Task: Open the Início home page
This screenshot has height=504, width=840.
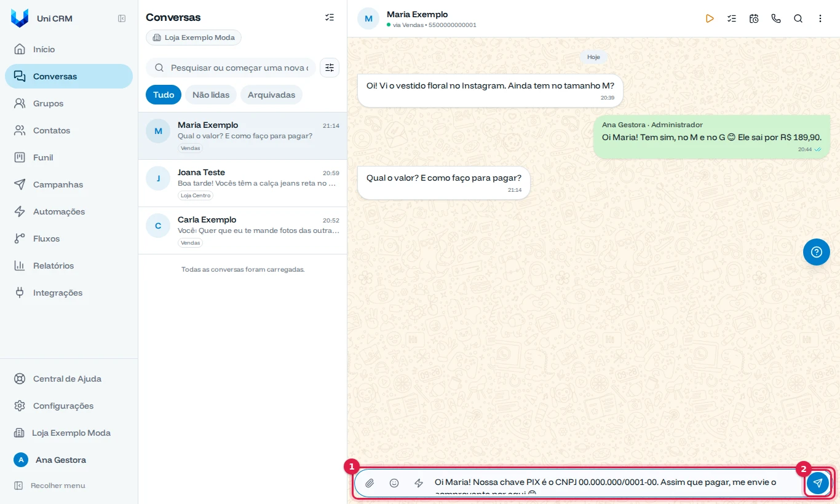Action: 69,49
